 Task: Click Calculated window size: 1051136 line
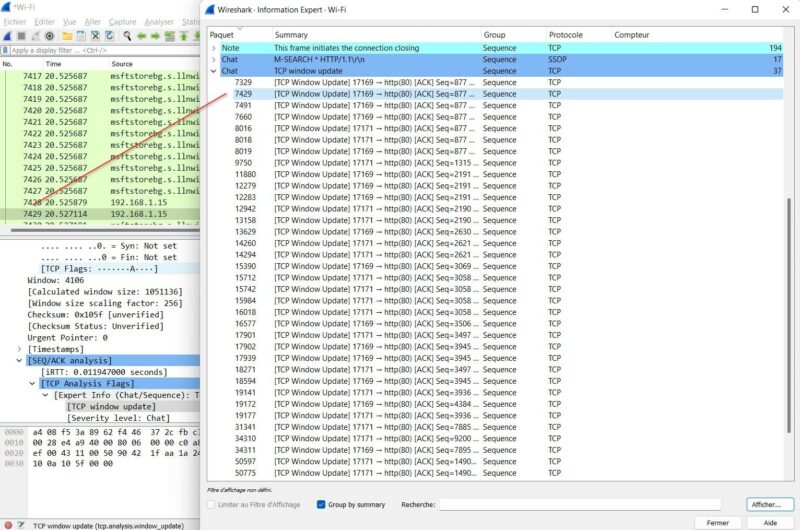105,292
